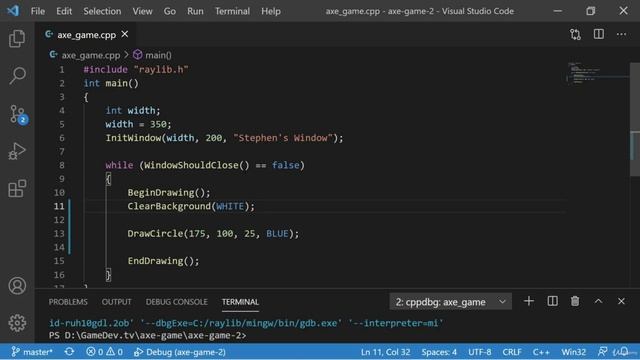Click the Open Changes compare icon
Image resolution: width=640 pixels, height=360 pixels.
point(575,34)
